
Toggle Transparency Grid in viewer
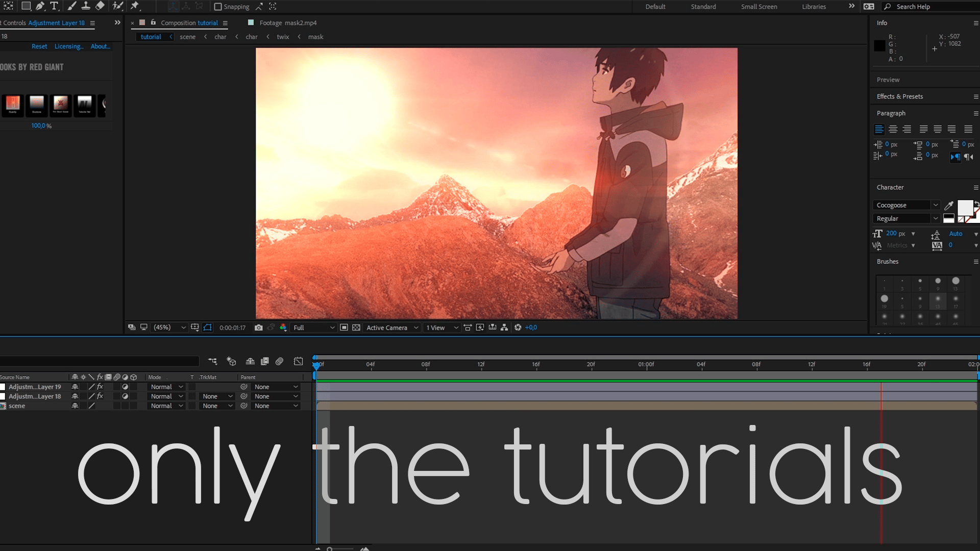coord(356,328)
